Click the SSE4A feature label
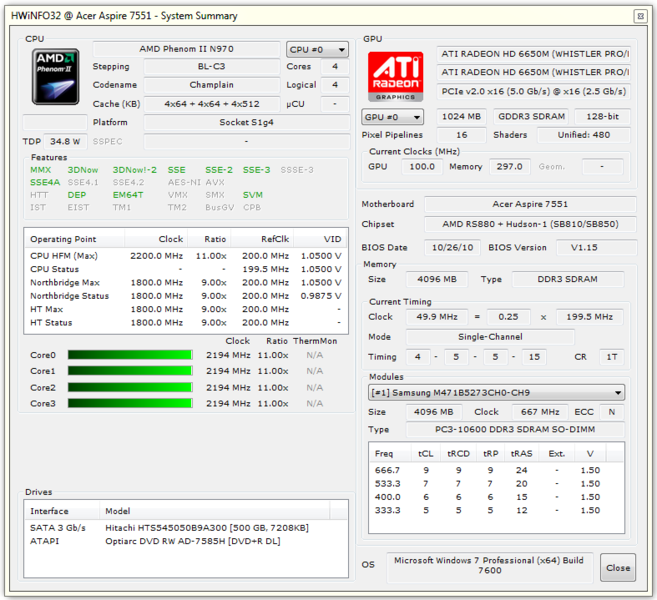The width and height of the screenshot is (657, 600). click(x=45, y=182)
